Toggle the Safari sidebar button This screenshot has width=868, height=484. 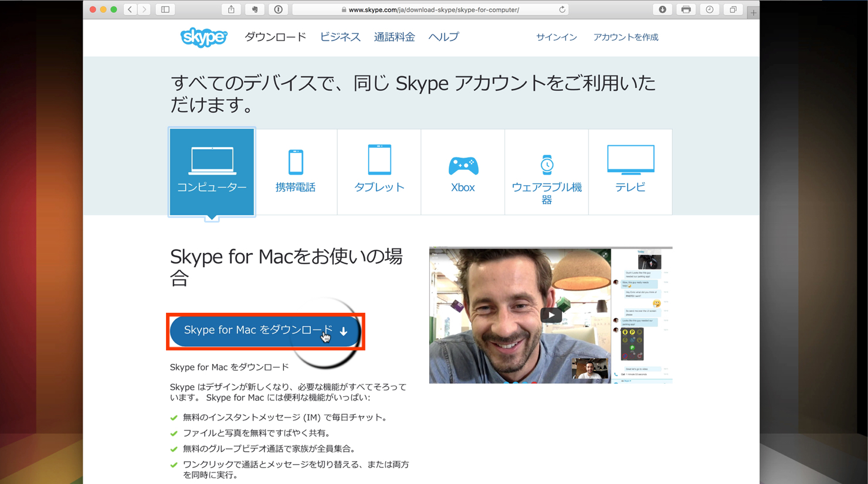click(x=165, y=9)
